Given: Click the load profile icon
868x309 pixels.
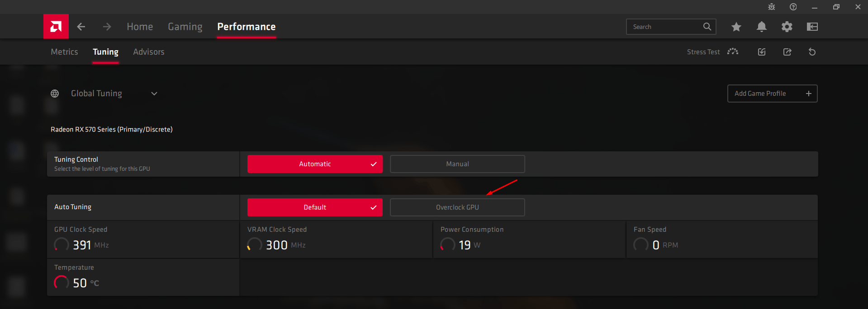Looking at the screenshot, I should click(x=762, y=52).
